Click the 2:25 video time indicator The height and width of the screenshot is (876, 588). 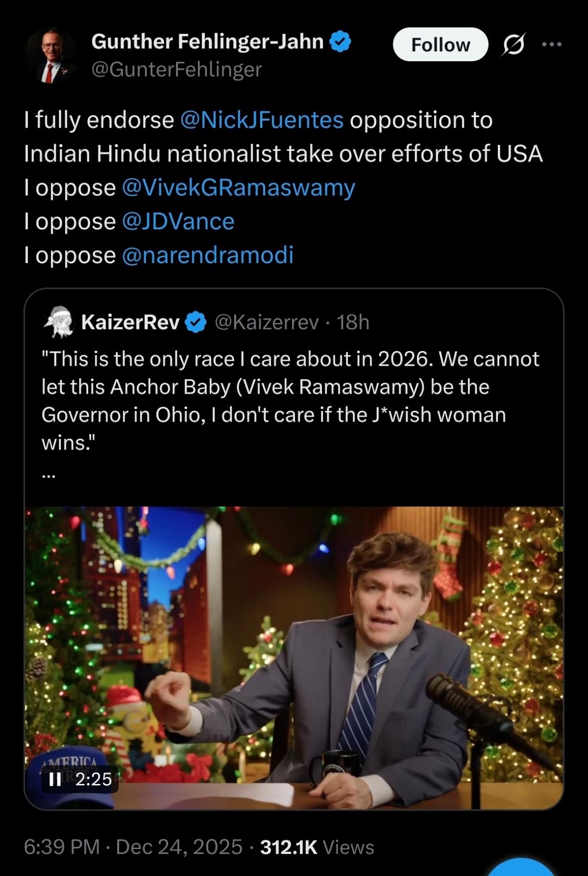(x=93, y=779)
